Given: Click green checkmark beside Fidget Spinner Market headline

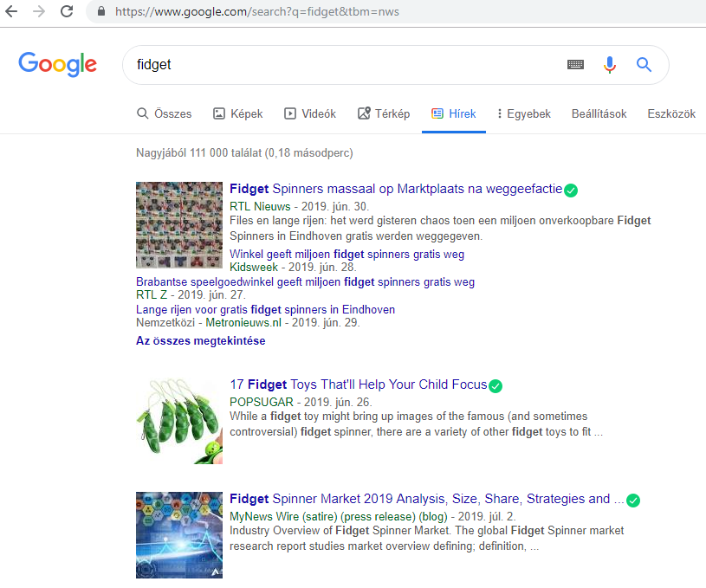Looking at the screenshot, I should pos(633,501).
